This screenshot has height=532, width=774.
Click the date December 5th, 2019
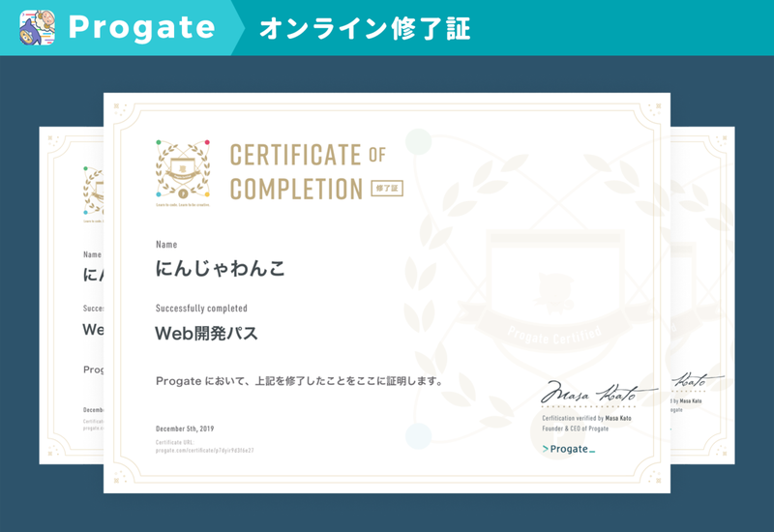(185, 429)
